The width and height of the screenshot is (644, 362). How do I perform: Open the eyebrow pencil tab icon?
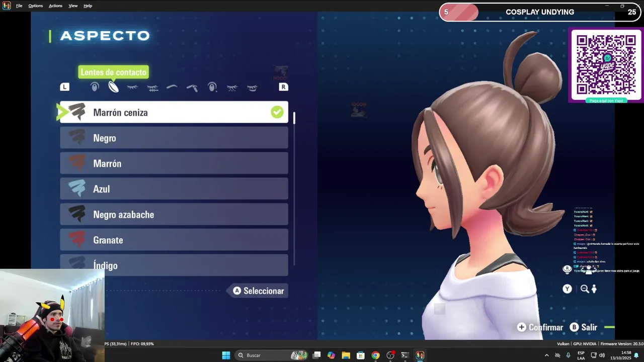[x=192, y=88]
